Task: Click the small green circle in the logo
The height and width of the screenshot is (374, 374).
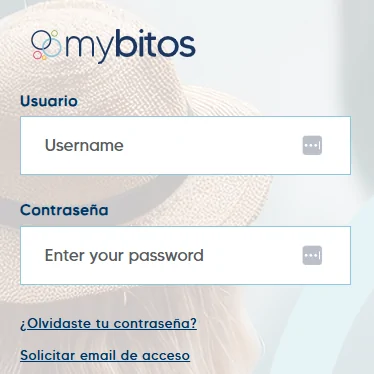Action: (x=54, y=33)
